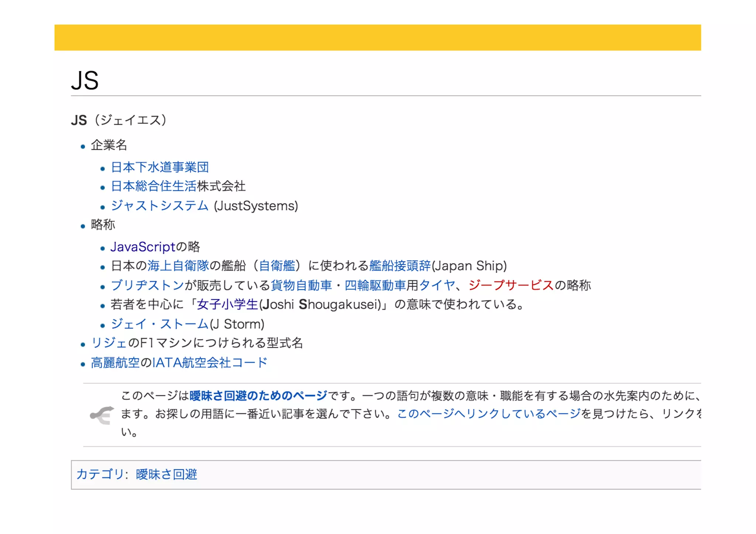
Task: Open the red ジープサービス link
Action: [511, 285]
